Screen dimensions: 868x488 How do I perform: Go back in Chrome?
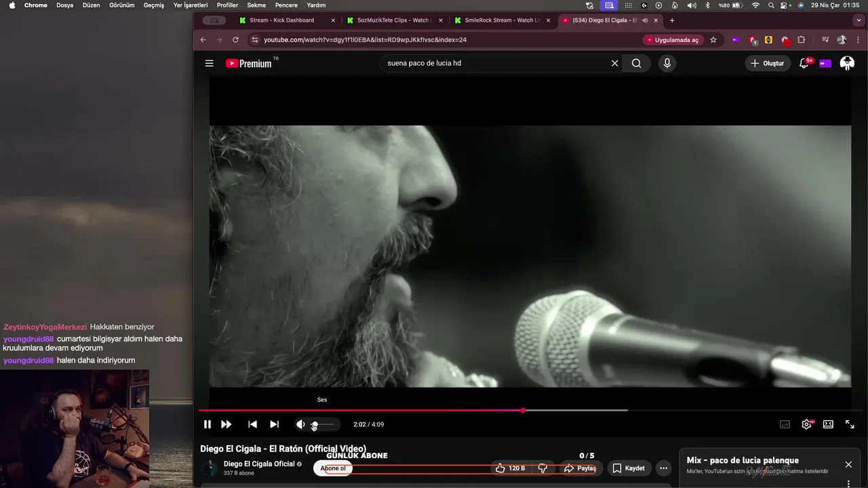(x=203, y=40)
